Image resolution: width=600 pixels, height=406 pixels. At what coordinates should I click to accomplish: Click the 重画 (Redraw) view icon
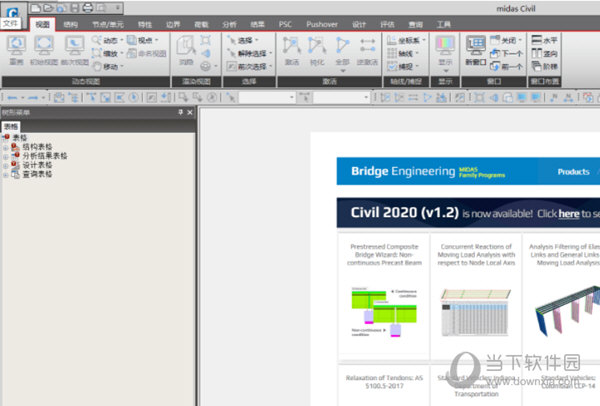coord(16,47)
